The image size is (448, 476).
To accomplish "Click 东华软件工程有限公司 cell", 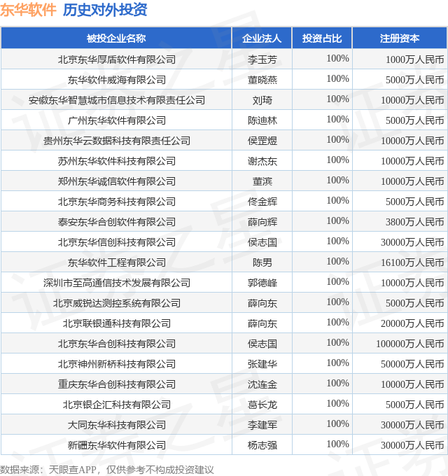I will click(x=117, y=262).
